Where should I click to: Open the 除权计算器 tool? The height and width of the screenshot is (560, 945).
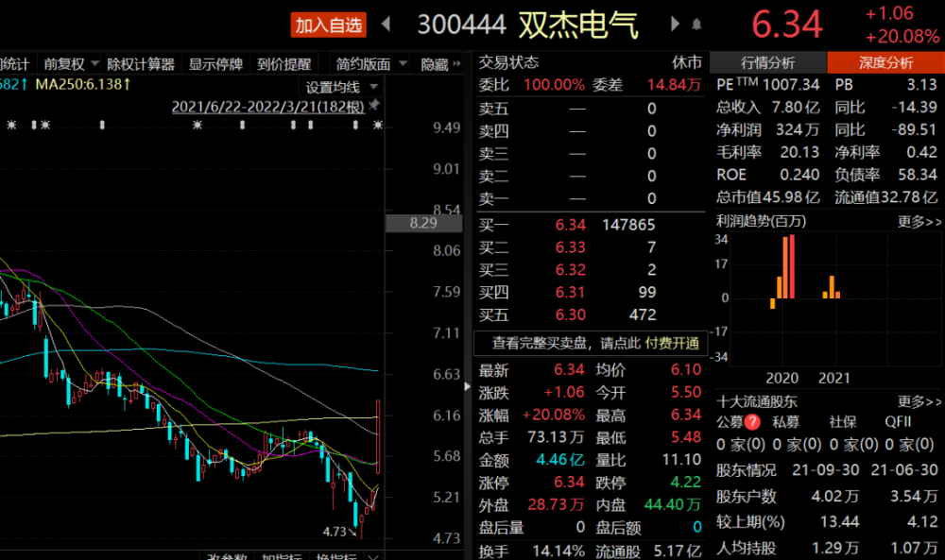[x=141, y=64]
